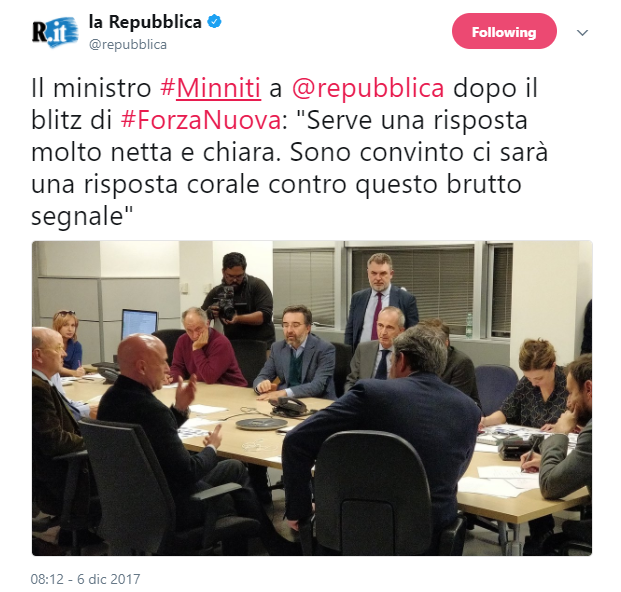Viewport: 621px width, 592px height.
Task: Expand the tweet options chevron
Action: tap(582, 32)
